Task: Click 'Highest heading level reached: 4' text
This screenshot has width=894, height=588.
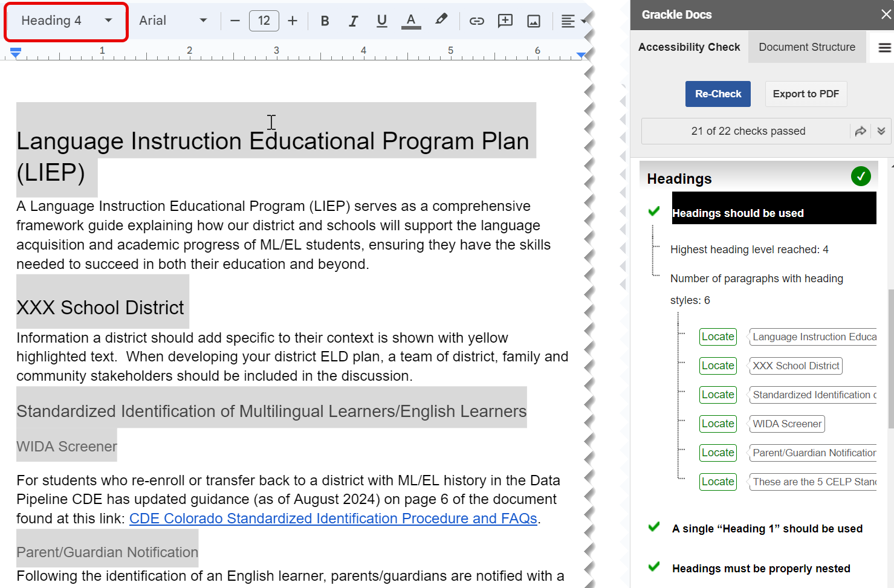Action: coord(749,250)
